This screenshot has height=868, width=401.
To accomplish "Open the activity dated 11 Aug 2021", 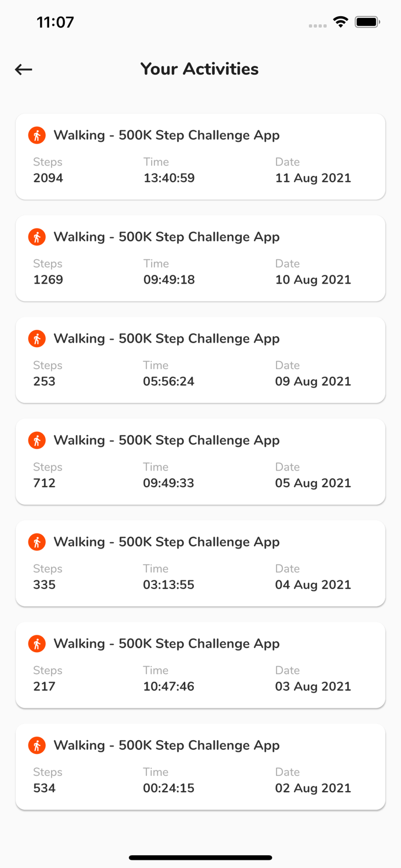I will [x=200, y=157].
